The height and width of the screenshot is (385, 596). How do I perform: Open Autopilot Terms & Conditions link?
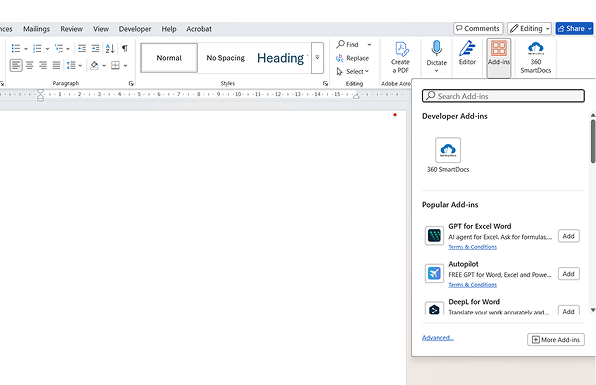472,285
